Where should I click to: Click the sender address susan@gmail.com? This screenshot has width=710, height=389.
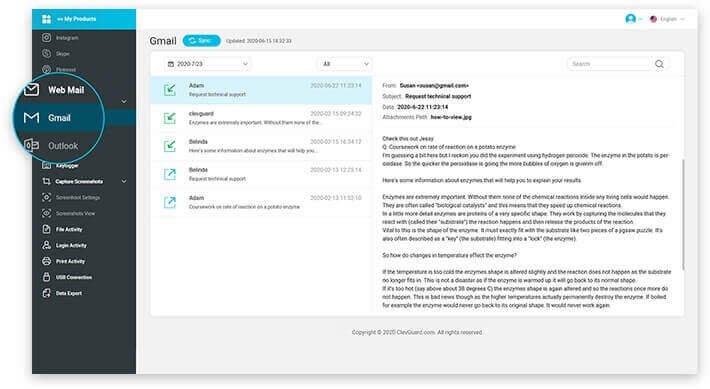pyautogui.click(x=434, y=85)
